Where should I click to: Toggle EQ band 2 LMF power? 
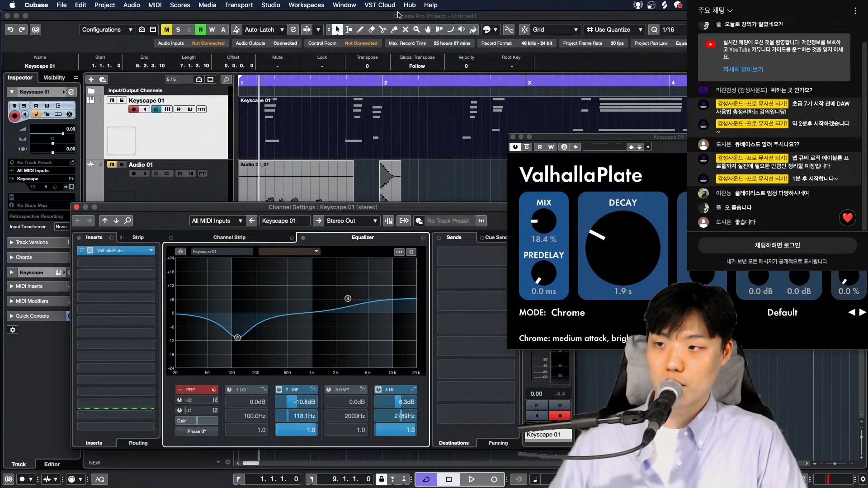pos(279,389)
